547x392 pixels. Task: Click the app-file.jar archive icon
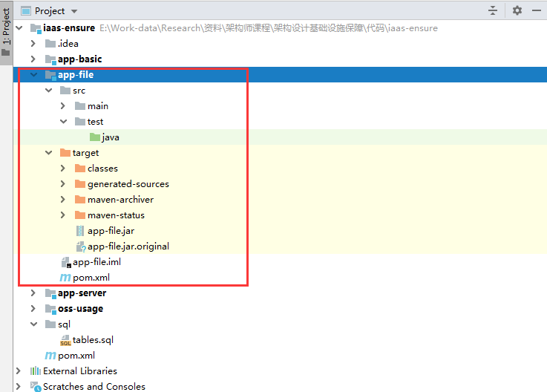click(80, 231)
